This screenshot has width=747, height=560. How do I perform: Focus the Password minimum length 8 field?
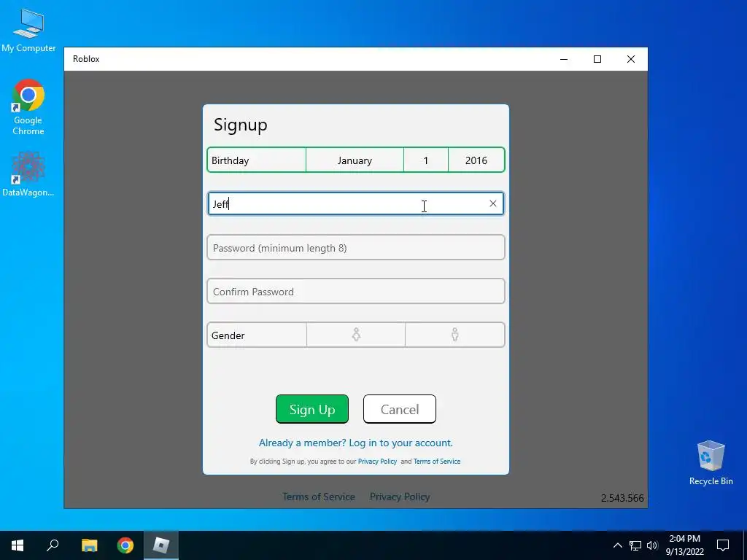(355, 248)
